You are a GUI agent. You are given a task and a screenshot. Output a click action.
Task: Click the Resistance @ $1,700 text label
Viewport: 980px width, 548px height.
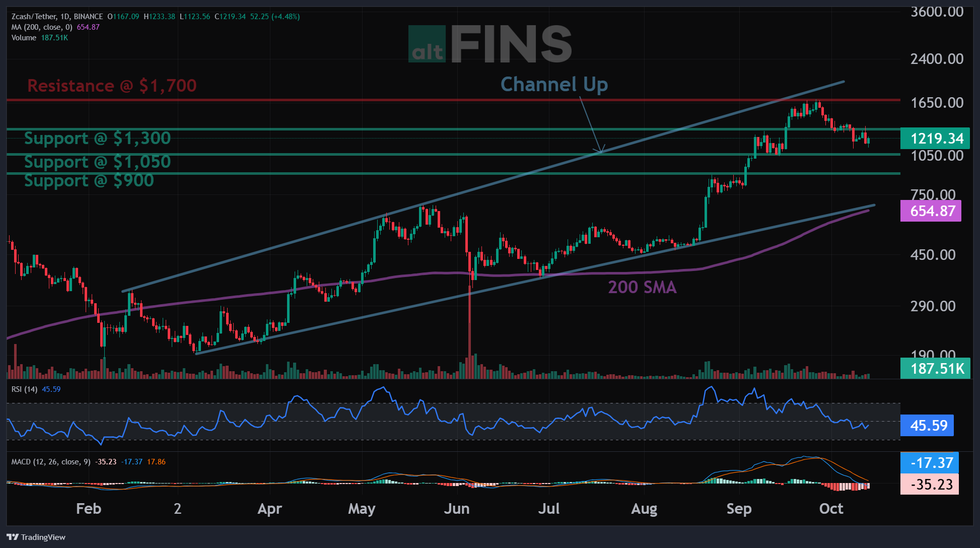pos(112,86)
